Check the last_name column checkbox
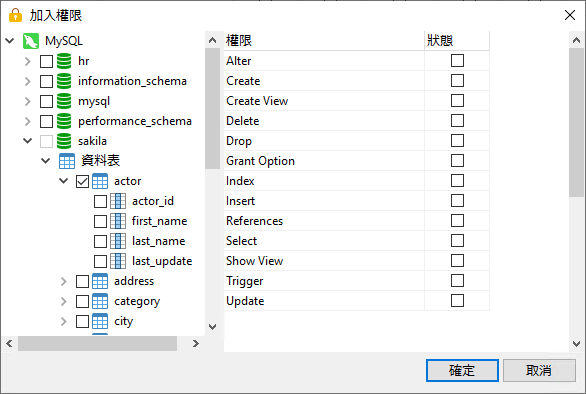The height and width of the screenshot is (394, 586). [100, 241]
